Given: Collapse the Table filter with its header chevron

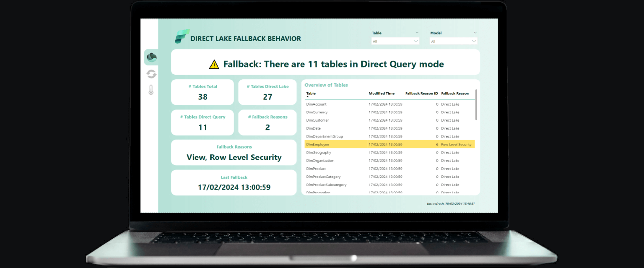Looking at the screenshot, I should click(x=417, y=32).
